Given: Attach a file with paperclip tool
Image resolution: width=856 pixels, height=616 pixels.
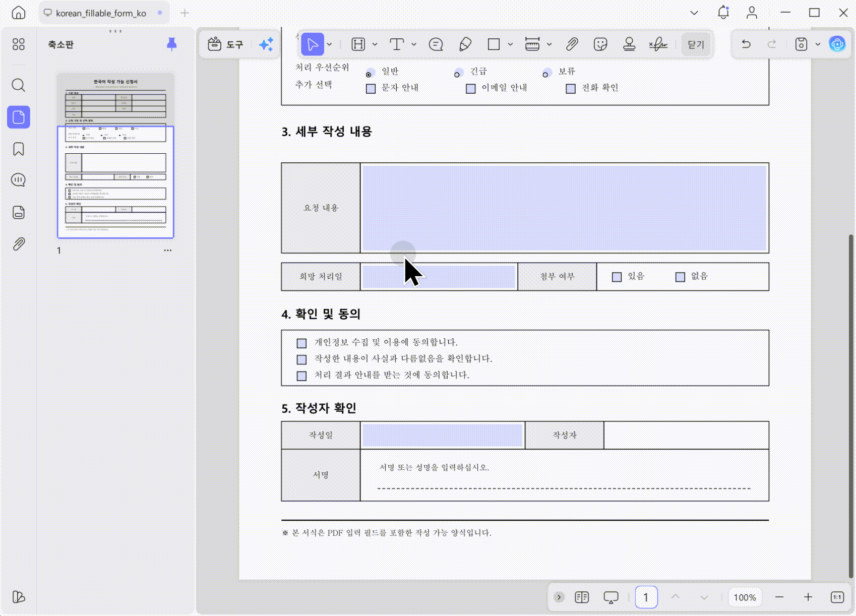Looking at the screenshot, I should [572, 44].
